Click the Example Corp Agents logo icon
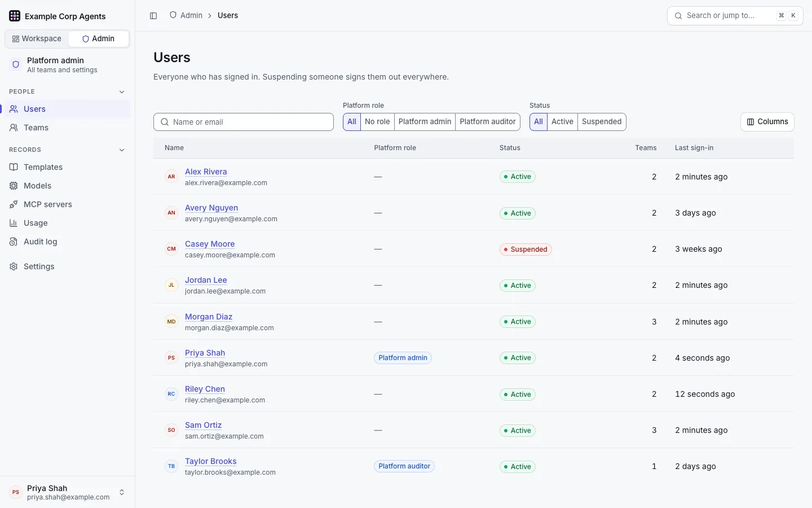The image size is (812, 508). point(15,16)
